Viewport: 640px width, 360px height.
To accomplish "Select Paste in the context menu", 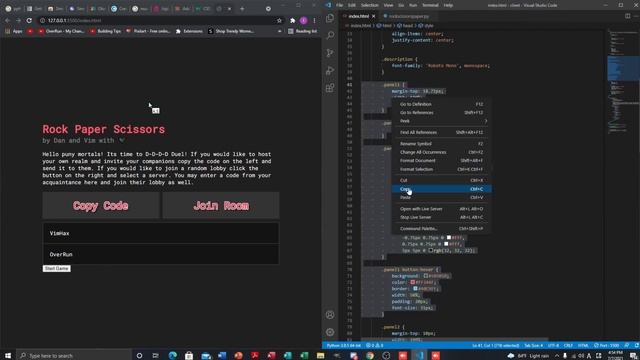I will pyautogui.click(x=441, y=198).
